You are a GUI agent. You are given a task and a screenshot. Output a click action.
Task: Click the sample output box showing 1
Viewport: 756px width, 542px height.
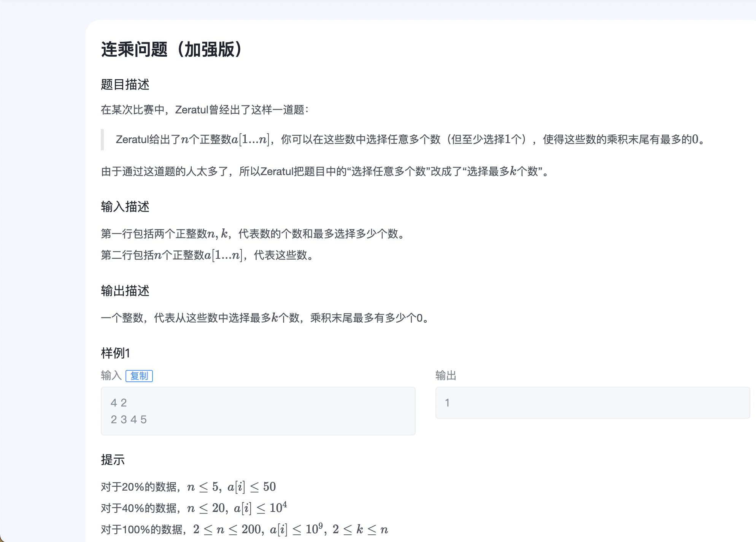click(592, 403)
